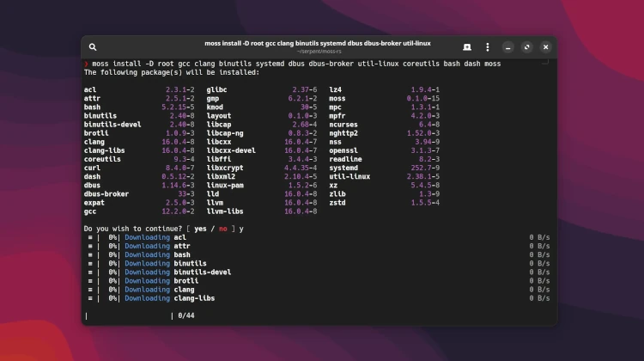Viewport: 644px width, 361px height.
Task: Click the 'yes' option in continue prompt
Action: pos(203,229)
